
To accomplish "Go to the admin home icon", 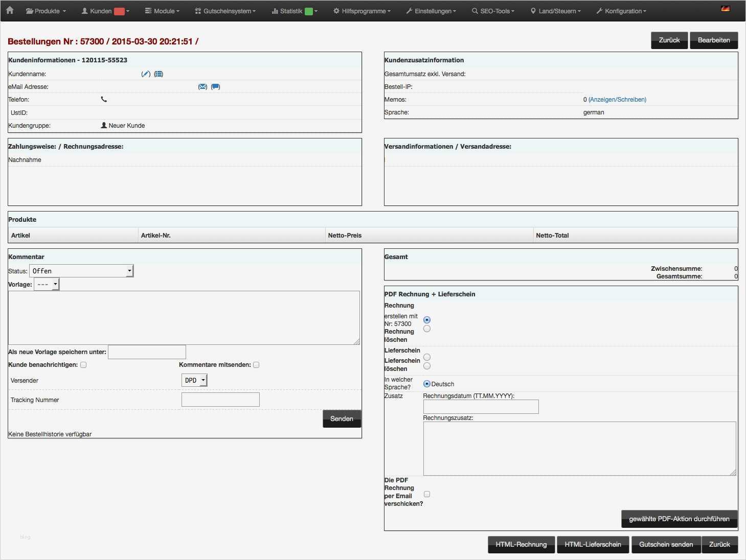I will [x=10, y=10].
